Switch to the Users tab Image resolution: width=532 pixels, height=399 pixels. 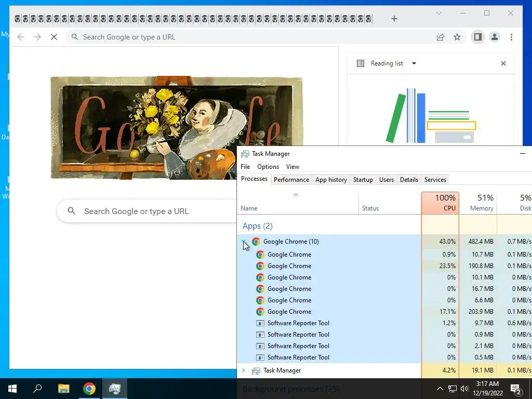point(387,179)
